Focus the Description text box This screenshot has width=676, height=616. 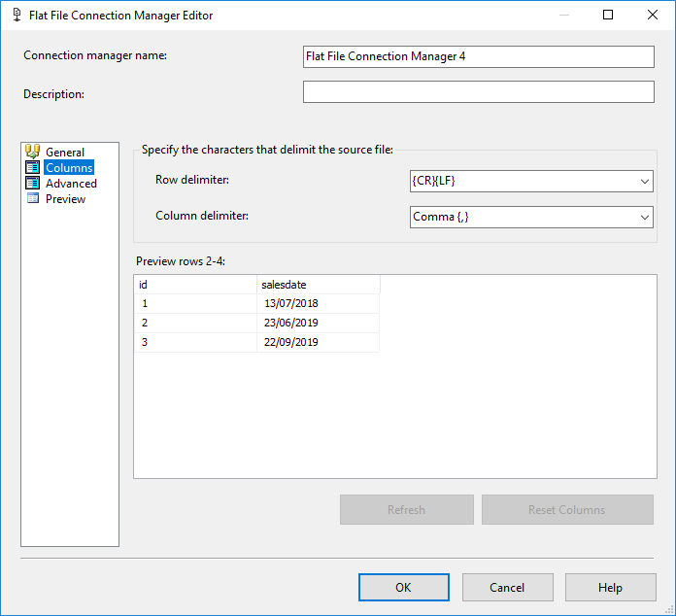click(478, 91)
